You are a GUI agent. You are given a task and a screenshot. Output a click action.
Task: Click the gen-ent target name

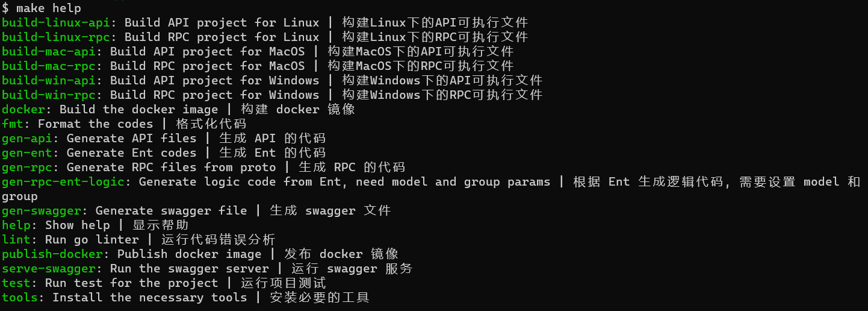pos(26,153)
